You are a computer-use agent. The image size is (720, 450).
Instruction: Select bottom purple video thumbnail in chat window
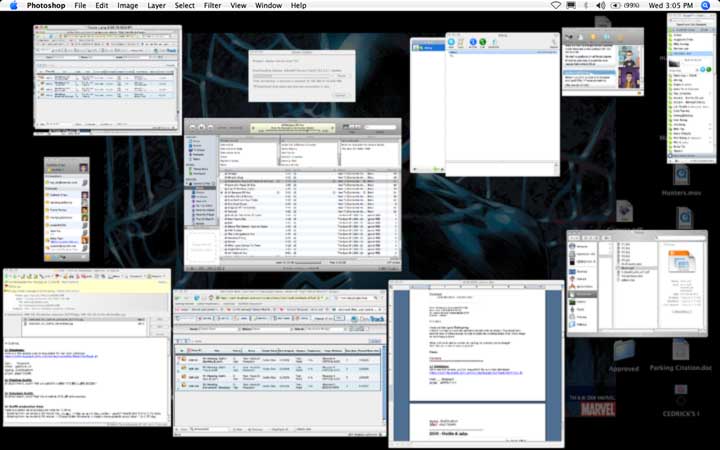point(628,78)
